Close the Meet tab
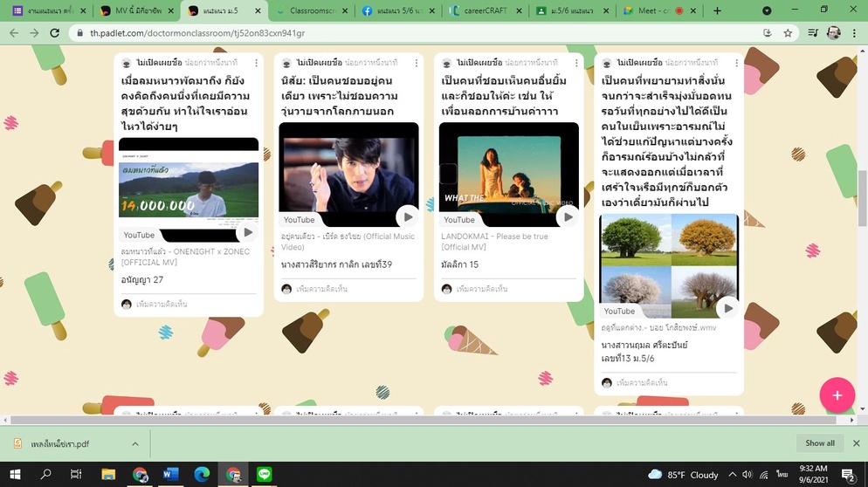 [x=693, y=10]
